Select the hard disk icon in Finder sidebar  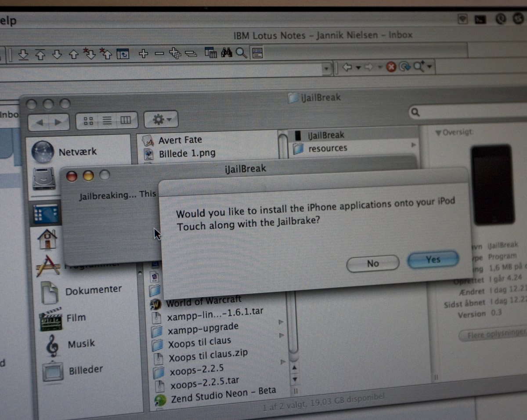click(x=43, y=178)
